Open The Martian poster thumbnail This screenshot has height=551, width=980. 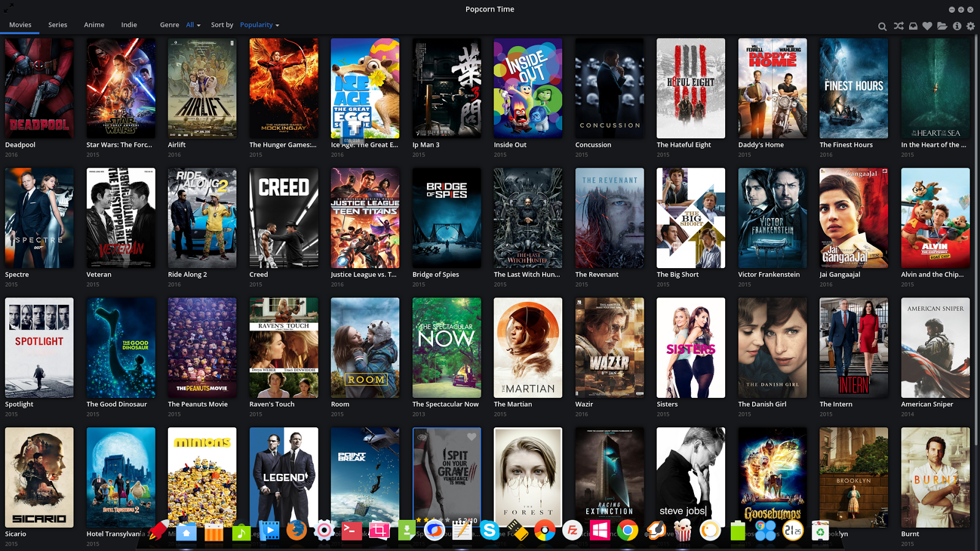click(x=527, y=348)
